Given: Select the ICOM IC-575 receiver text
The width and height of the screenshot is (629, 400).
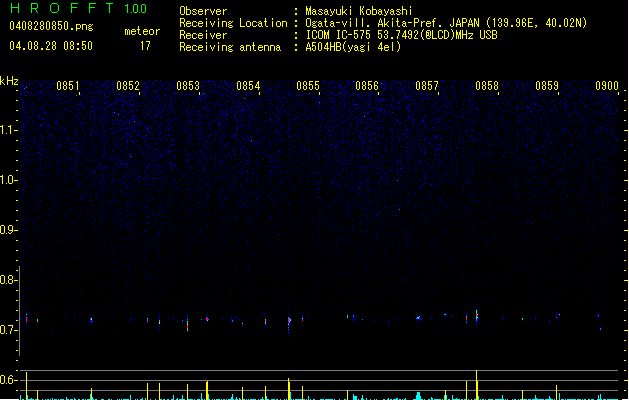Looking at the screenshot, I should pyautogui.click(x=401, y=35).
